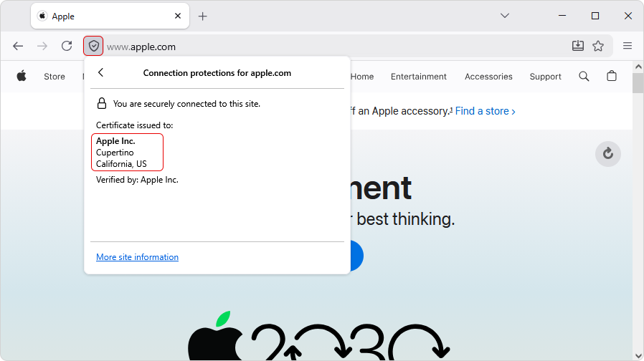644x361 pixels.
Task: Click the page scrollbar down arrow
Action: (x=638, y=356)
